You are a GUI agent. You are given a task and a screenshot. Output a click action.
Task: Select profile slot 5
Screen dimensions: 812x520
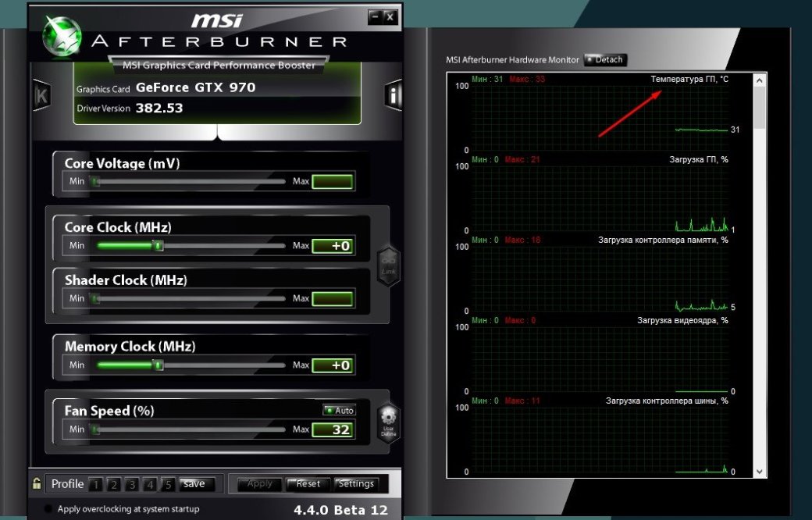pyautogui.click(x=168, y=484)
